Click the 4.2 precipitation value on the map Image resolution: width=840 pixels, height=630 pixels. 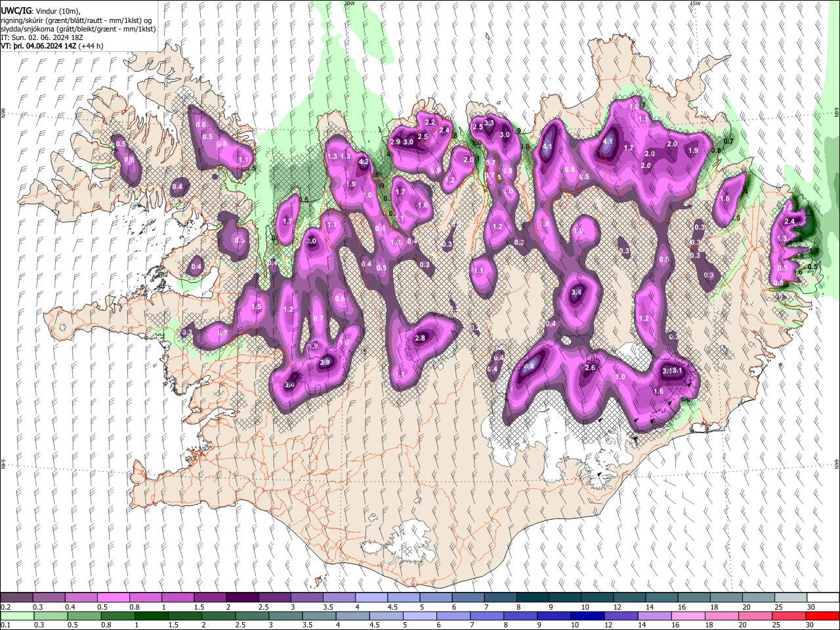click(364, 162)
